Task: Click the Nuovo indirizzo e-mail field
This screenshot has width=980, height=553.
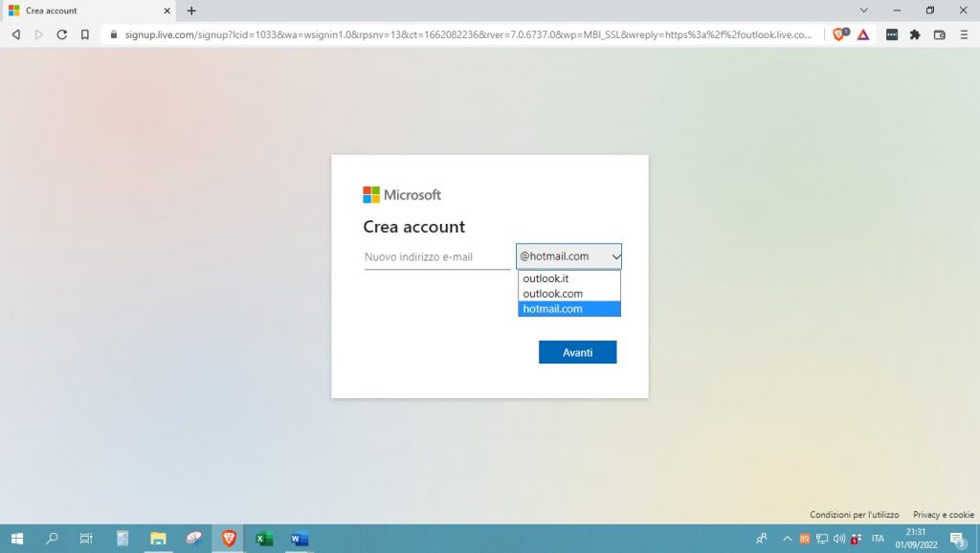Action: (436, 257)
